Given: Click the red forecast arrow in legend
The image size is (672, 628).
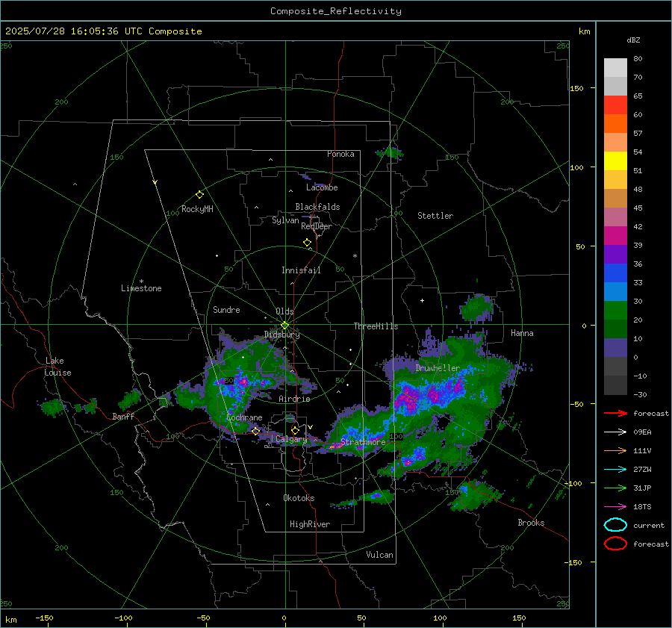Looking at the screenshot, I should 615,413.
